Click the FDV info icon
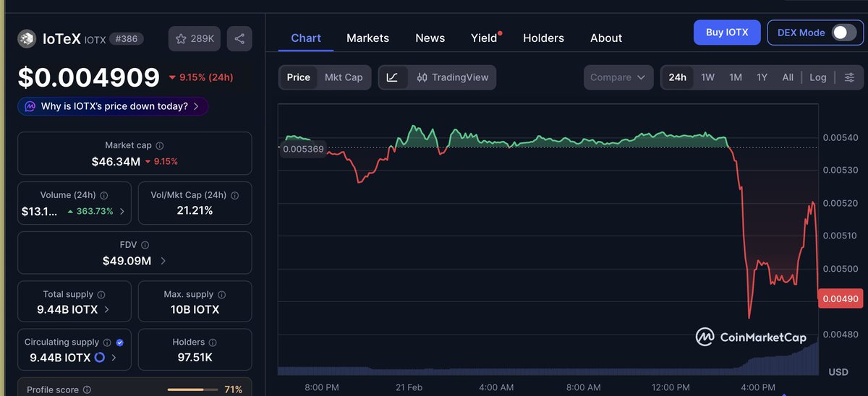The height and width of the screenshot is (396, 868). (x=145, y=246)
